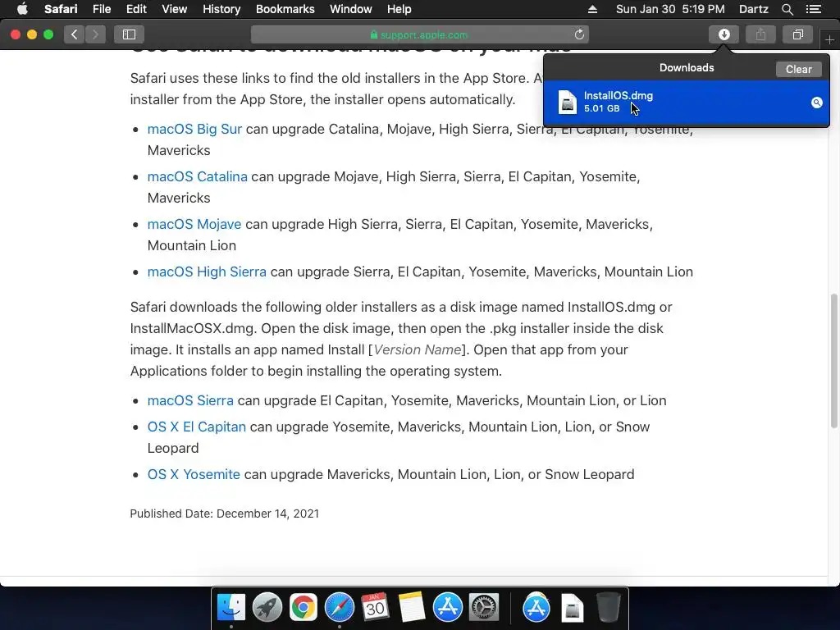Image resolution: width=840 pixels, height=630 pixels.
Task: Reload the page with the refresh icon
Action: click(579, 34)
